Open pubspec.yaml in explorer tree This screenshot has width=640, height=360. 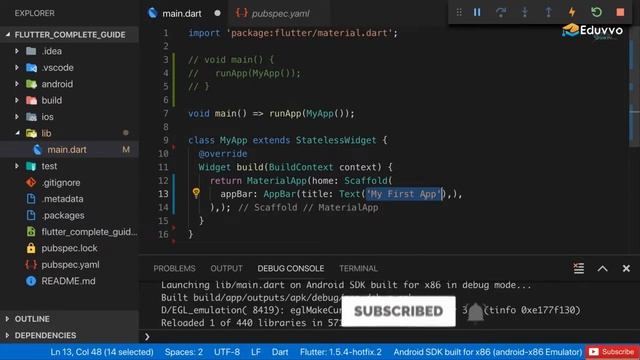(70, 264)
